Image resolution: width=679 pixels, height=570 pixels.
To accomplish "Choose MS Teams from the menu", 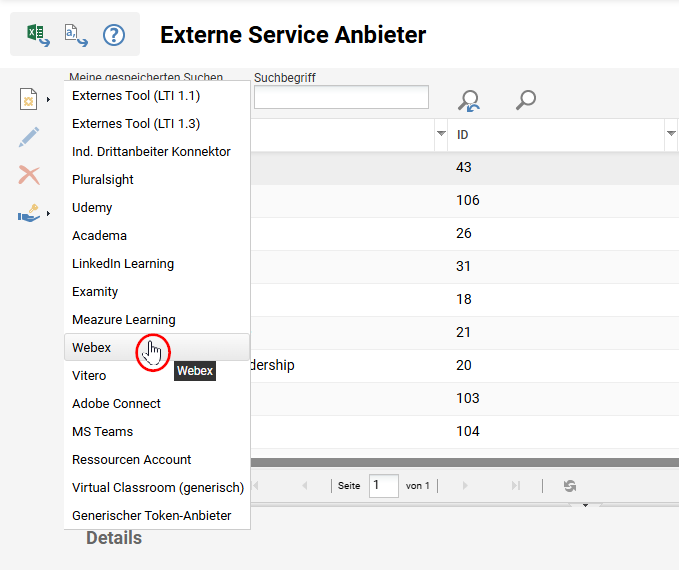I will [157, 431].
